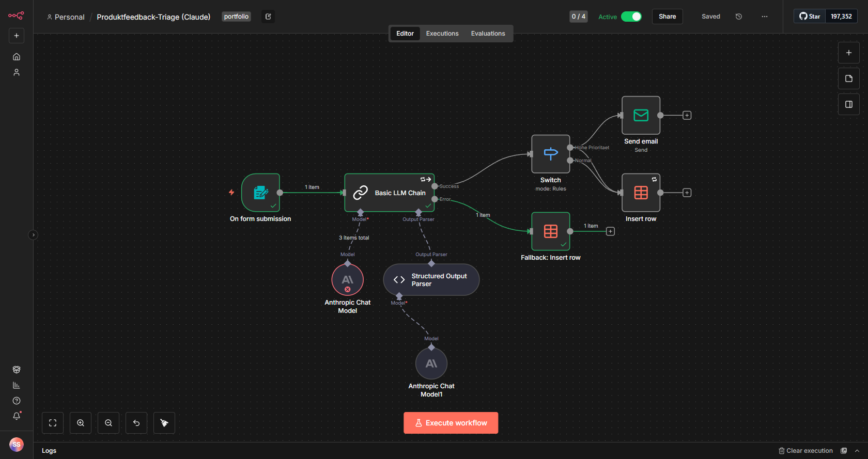The width and height of the screenshot is (868, 459).
Task: Open the Templates cube icon in sidebar
Action: 17,370
